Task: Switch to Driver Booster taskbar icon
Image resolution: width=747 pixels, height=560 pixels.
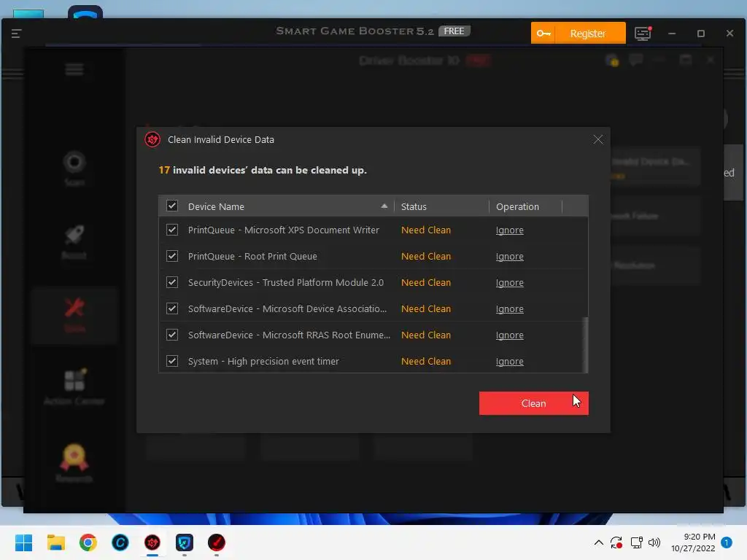Action: (x=152, y=542)
